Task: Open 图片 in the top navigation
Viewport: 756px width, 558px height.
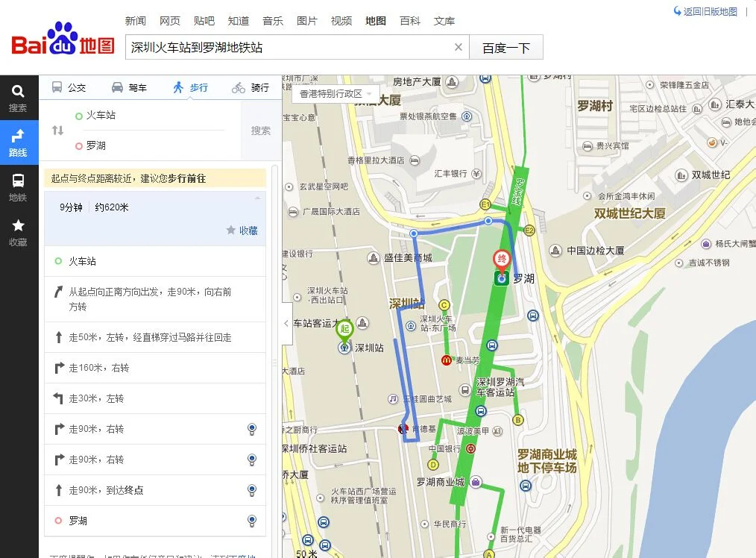Action: coord(307,21)
